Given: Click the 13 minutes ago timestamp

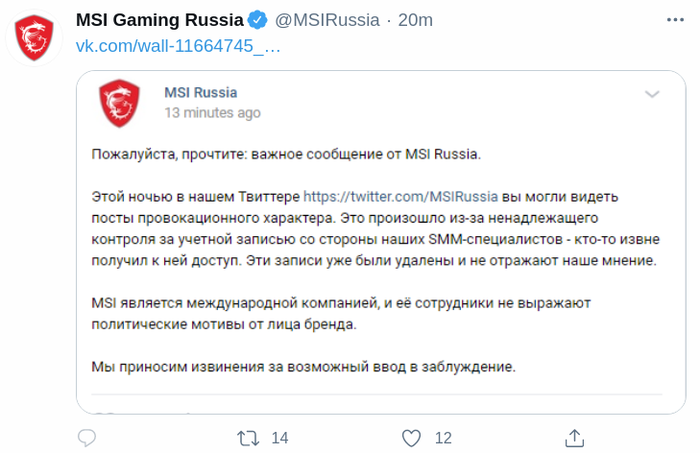Looking at the screenshot, I should coord(212,113).
